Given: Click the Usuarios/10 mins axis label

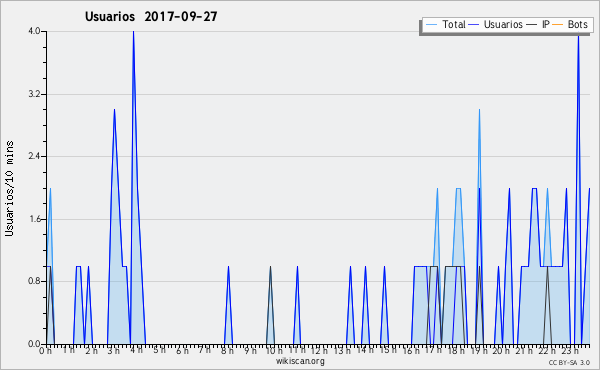Looking at the screenshot, I should tap(9, 189).
